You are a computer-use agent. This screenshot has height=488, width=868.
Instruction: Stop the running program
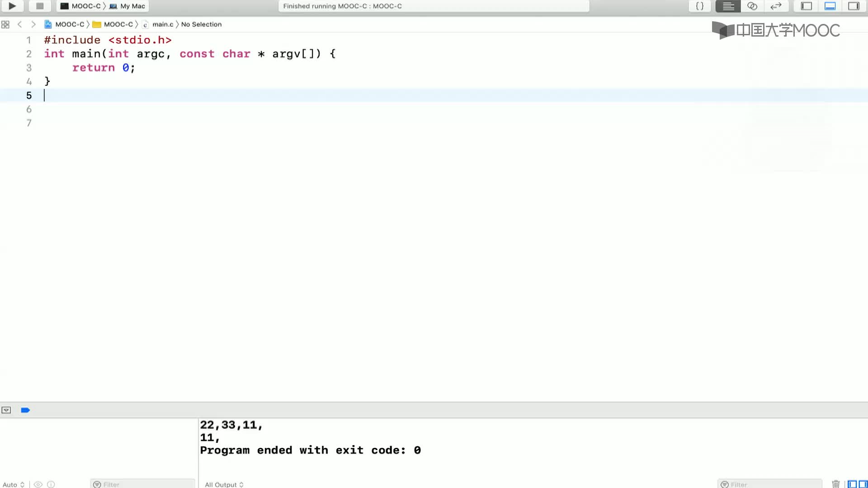40,6
